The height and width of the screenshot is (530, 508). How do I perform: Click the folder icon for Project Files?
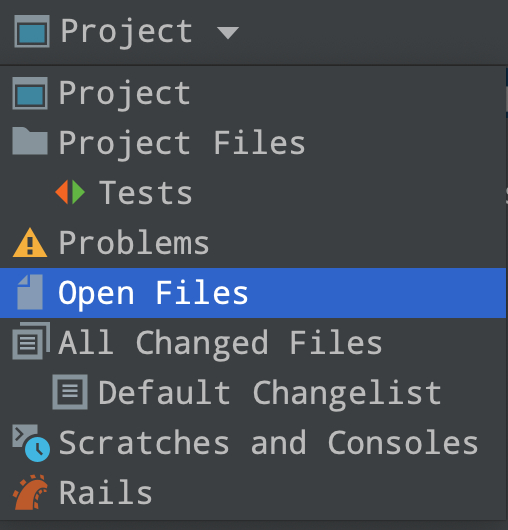(x=30, y=141)
